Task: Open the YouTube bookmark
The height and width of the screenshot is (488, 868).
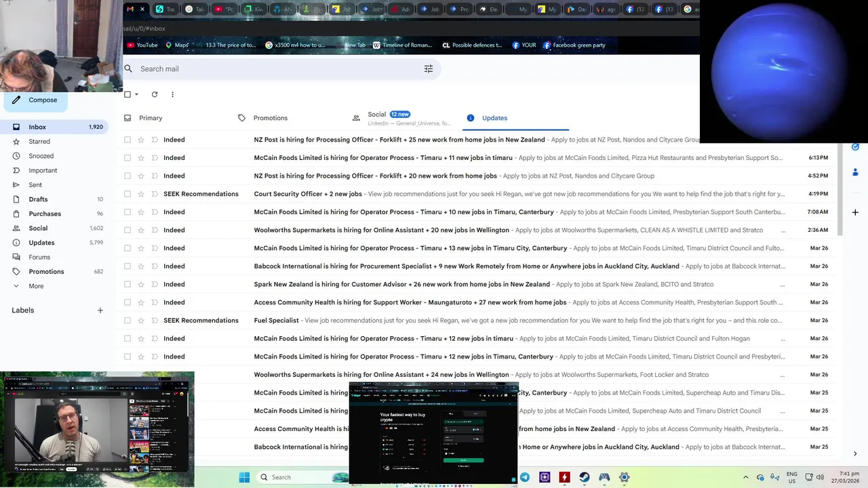Action: 142,45
